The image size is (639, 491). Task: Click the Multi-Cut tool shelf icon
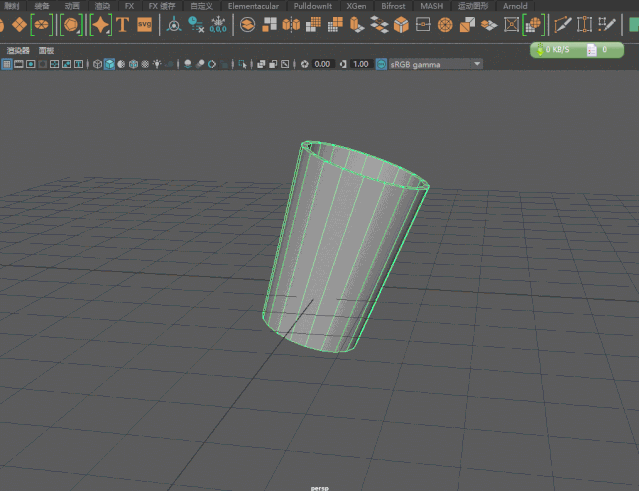563,24
